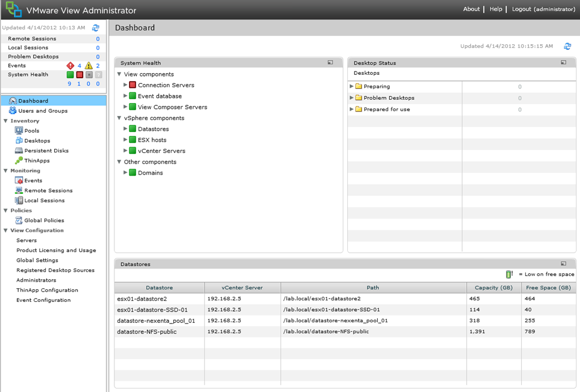The image size is (580, 392).
Task: Collapse the View components group
Action: pyautogui.click(x=119, y=74)
